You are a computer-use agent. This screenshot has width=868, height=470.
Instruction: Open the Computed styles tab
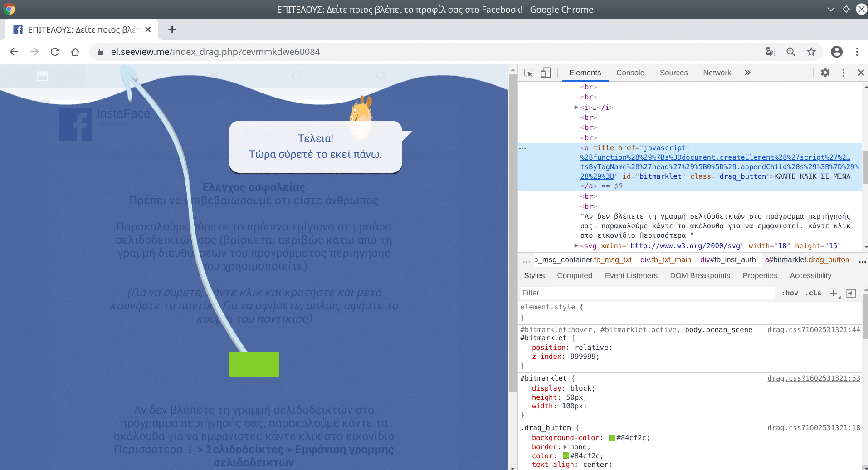coord(574,275)
